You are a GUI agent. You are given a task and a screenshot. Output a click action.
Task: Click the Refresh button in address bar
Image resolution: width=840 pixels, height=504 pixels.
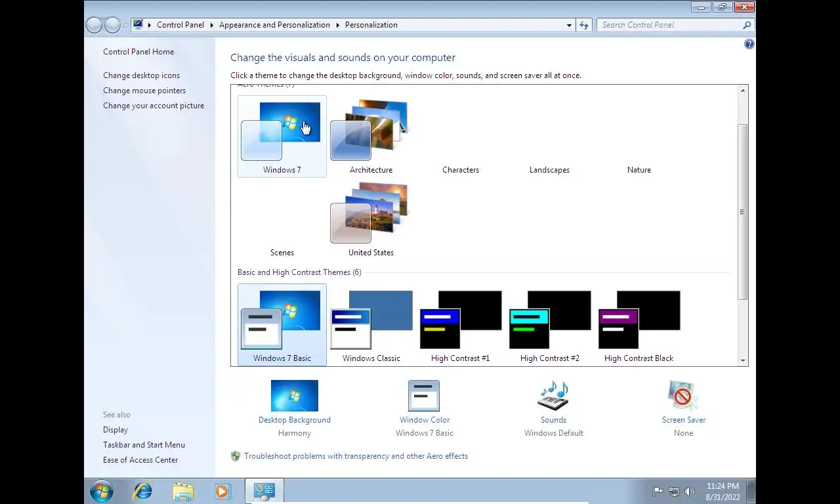(x=583, y=25)
